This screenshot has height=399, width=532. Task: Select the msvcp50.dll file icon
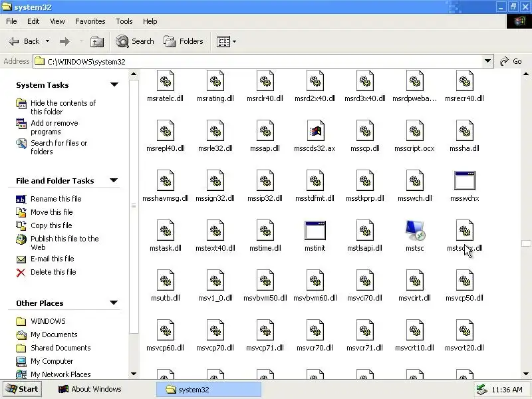point(464,280)
